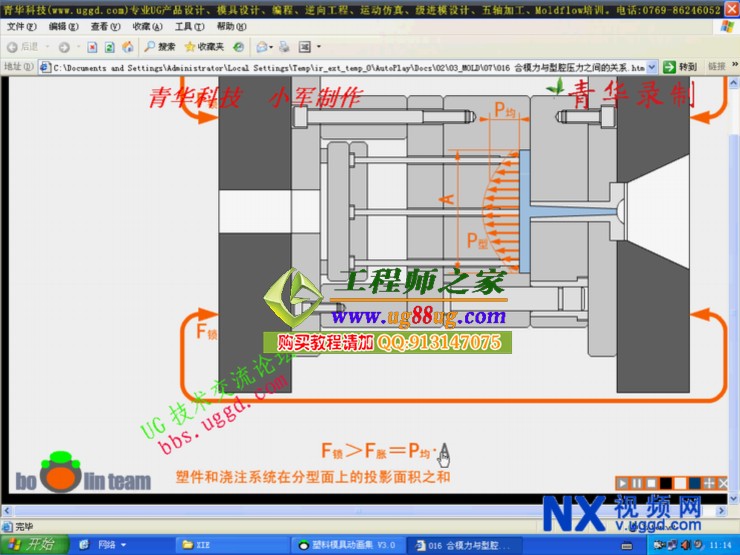Click the bolin team logo
This screenshot has height=555, width=740.
(x=83, y=473)
